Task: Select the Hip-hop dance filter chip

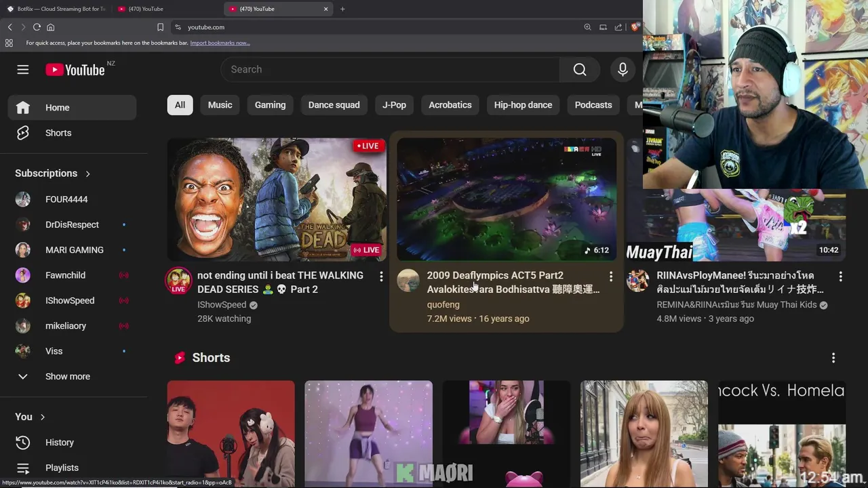Action: click(523, 105)
